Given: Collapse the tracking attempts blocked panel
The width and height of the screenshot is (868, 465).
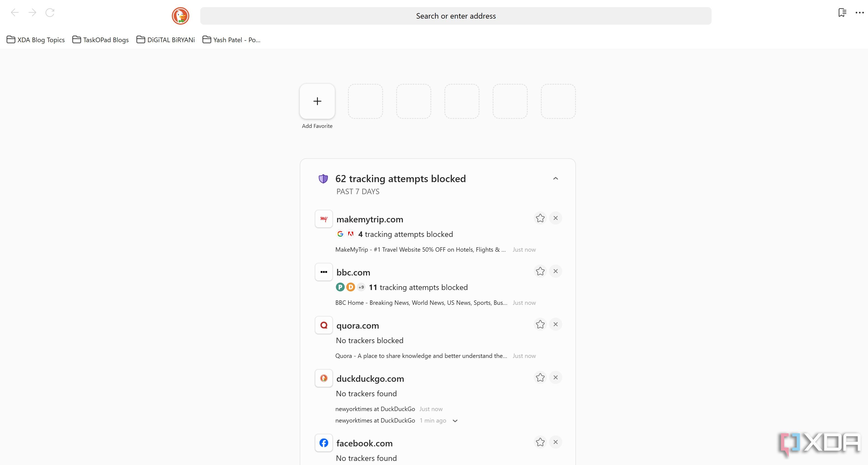Looking at the screenshot, I should pyautogui.click(x=556, y=179).
